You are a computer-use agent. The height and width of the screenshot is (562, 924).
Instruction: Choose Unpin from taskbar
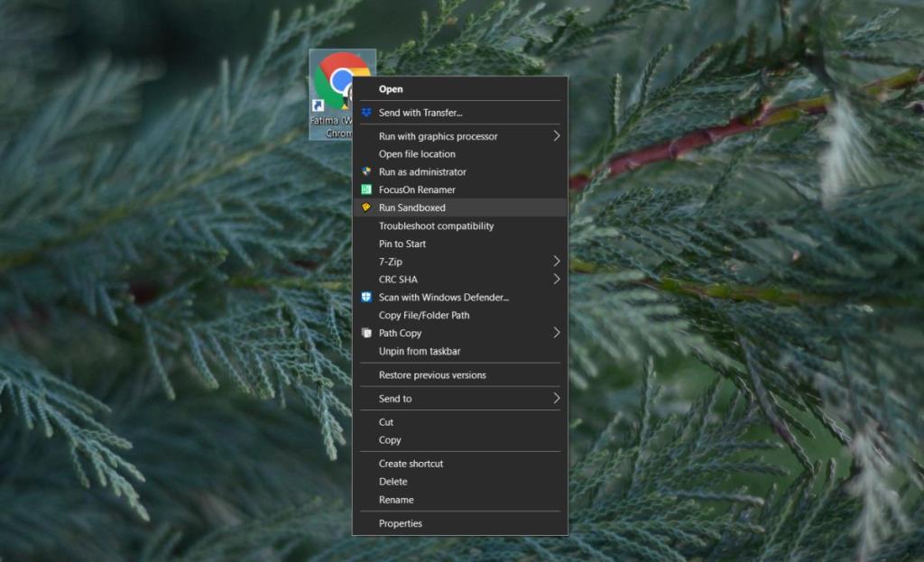coord(420,352)
